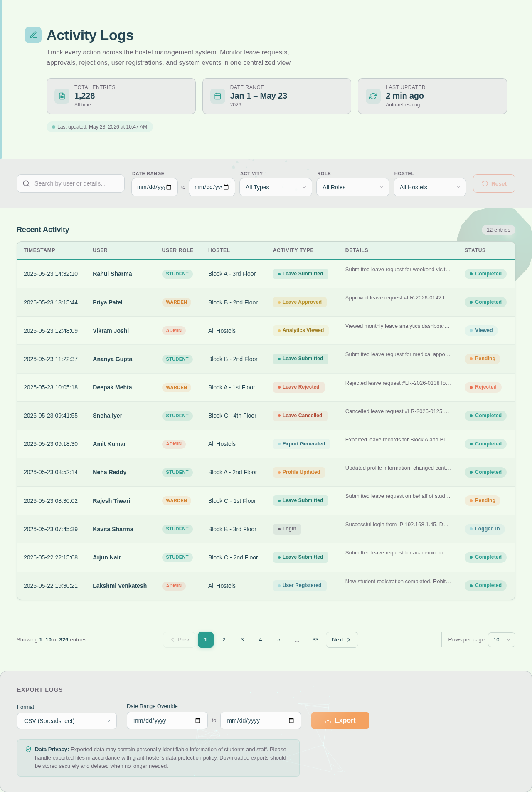Focus export Date Range Override start field
The width and height of the screenshot is (532, 792).
(167, 720)
